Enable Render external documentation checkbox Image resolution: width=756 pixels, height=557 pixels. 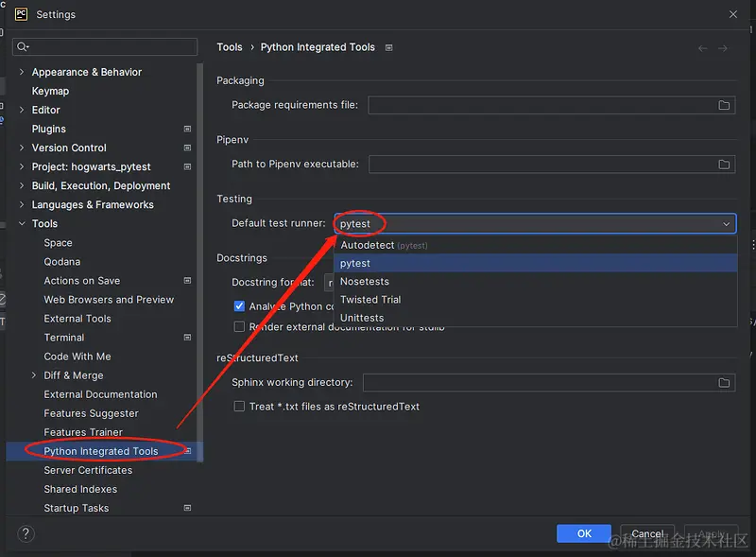pyautogui.click(x=239, y=327)
